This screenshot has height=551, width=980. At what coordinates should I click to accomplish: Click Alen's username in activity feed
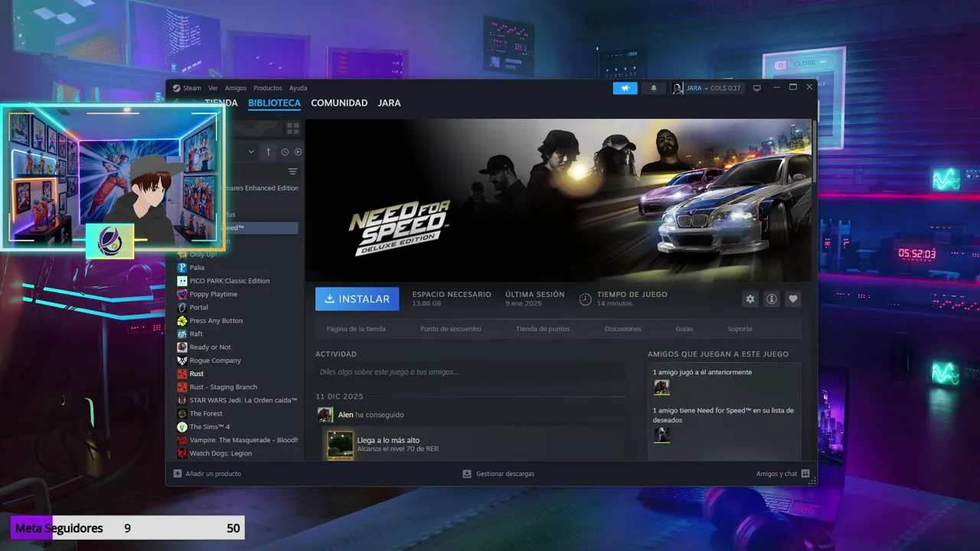coord(346,415)
